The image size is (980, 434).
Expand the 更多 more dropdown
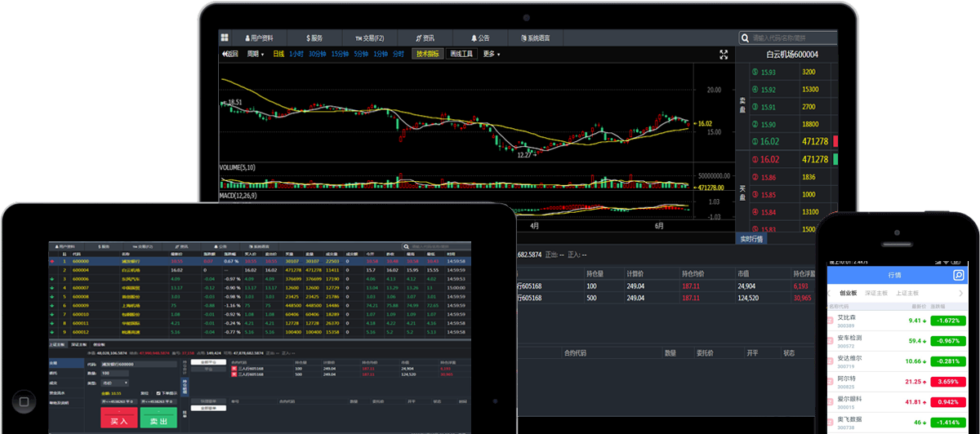click(492, 54)
